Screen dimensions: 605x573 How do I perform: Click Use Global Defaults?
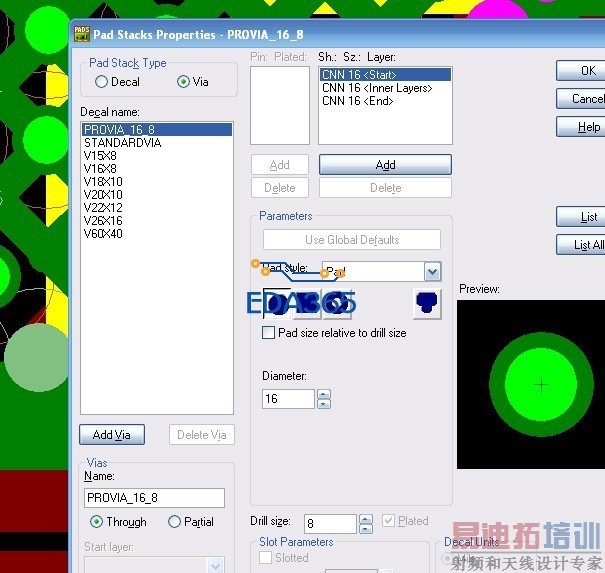coord(352,240)
